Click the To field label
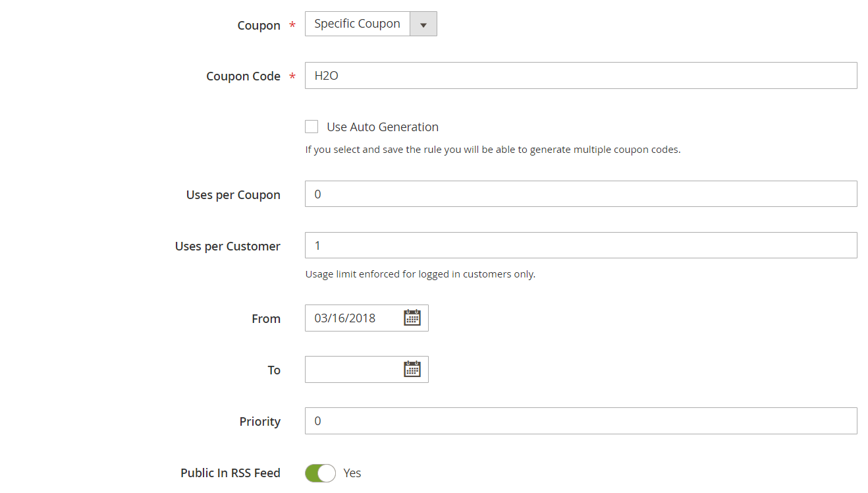This screenshot has width=868, height=493. [274, 370]
